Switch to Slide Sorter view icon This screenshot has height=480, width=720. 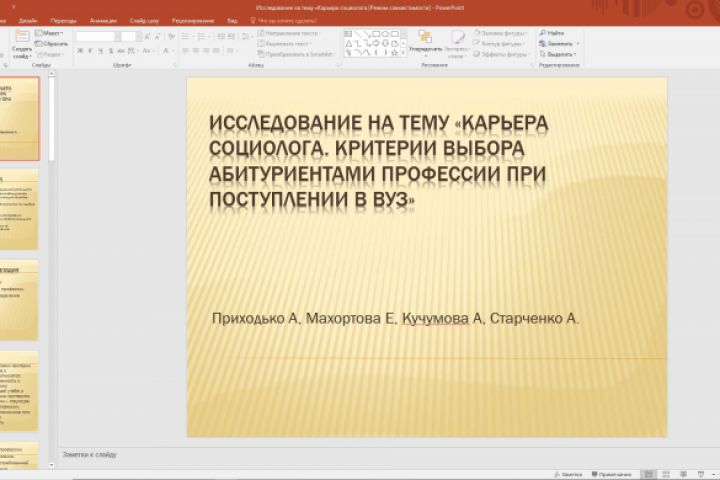(x=666, y=474)
